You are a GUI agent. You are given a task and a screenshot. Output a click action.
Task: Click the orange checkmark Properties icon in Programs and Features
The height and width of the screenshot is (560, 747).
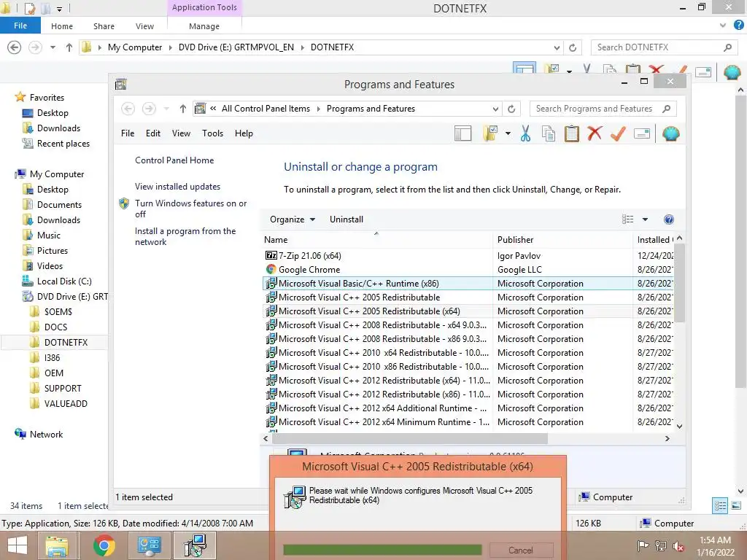618,134
